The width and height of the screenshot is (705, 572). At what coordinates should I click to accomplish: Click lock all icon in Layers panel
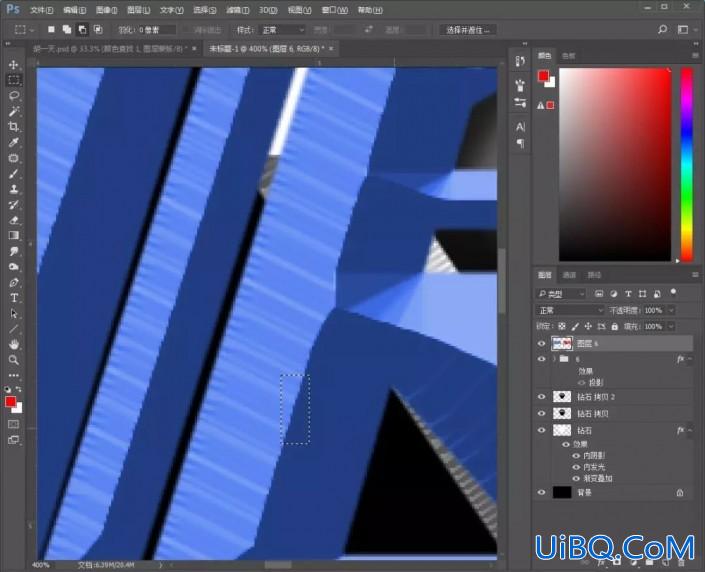pyautogui.click(x=615, y=326)
